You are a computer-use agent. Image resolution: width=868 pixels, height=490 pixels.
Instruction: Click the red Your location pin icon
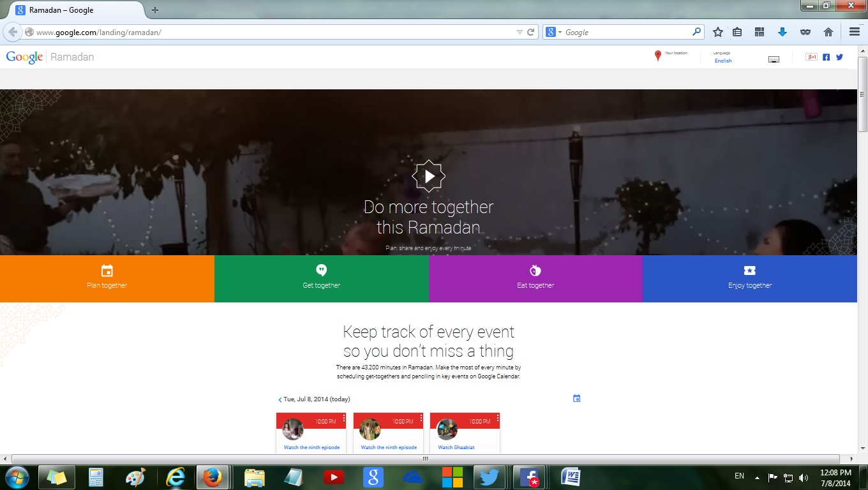pos(658,56)
